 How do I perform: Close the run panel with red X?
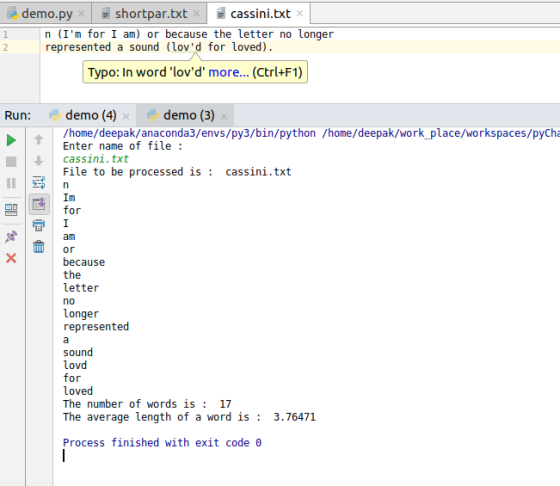(x=11, y=258)
